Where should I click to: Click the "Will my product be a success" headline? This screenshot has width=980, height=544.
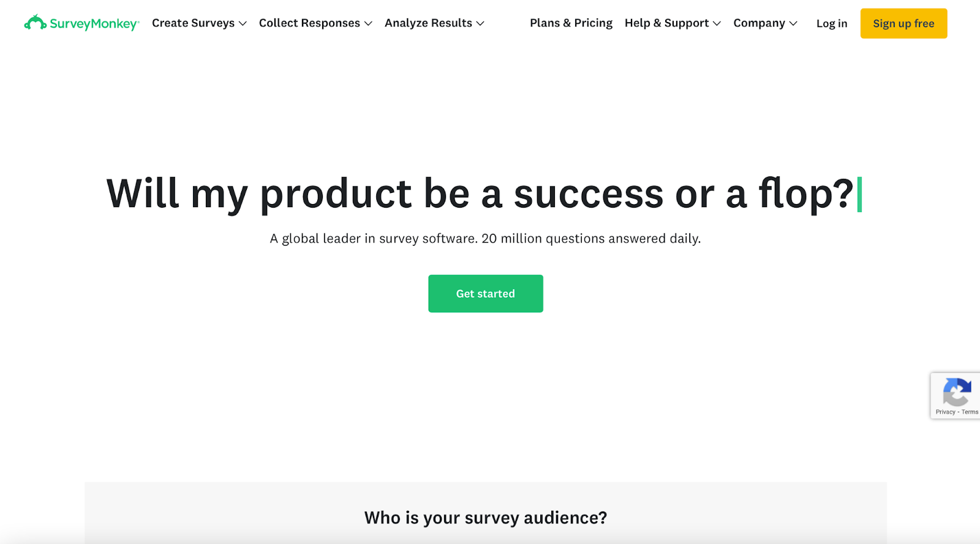tap(480, 194)
